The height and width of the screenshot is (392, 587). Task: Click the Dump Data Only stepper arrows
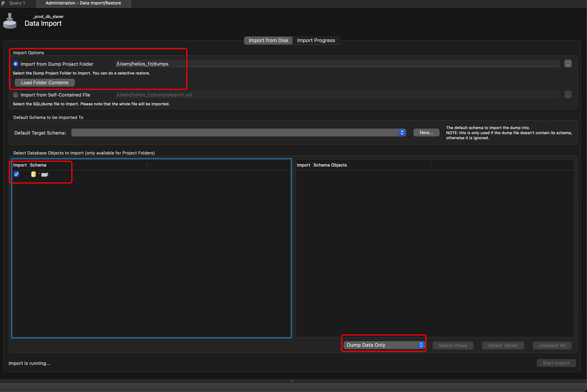[421, 345]
